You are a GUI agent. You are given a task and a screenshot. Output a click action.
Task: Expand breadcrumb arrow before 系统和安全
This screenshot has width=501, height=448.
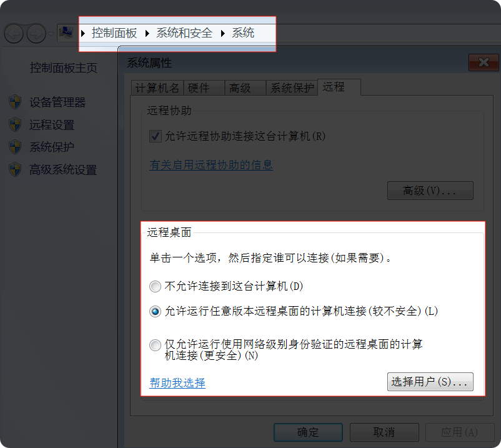point(147,33)
